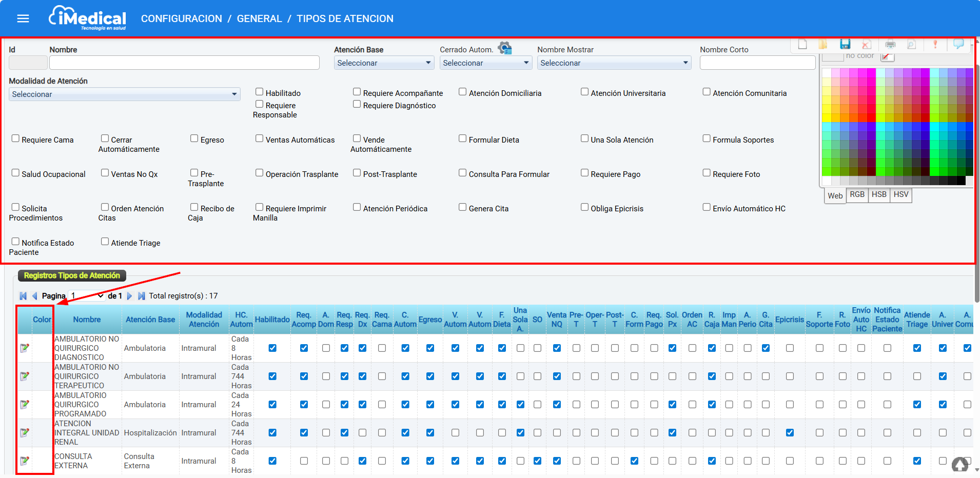Click the blue floppy disk save icon

point(845,45)
